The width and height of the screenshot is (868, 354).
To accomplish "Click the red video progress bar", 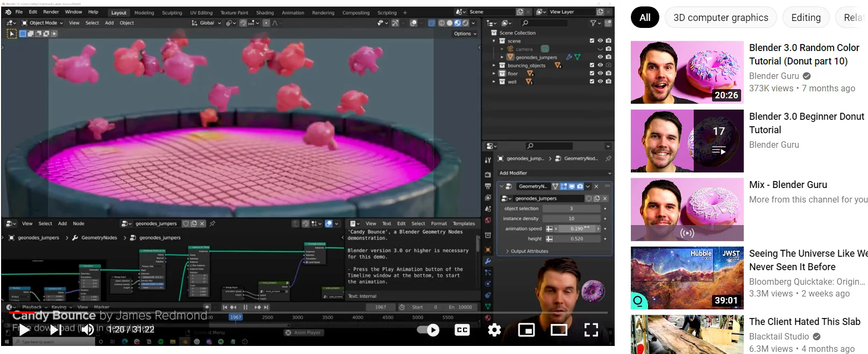I will point(22,312).
